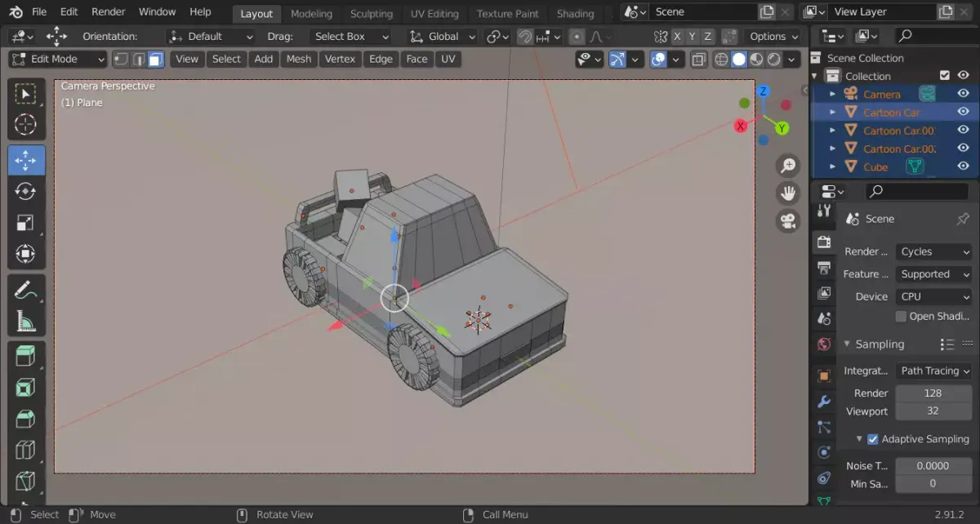Viewport: 980px width, 524px height.
Task: Select the Bevel tool
Action: coord(26,419)
